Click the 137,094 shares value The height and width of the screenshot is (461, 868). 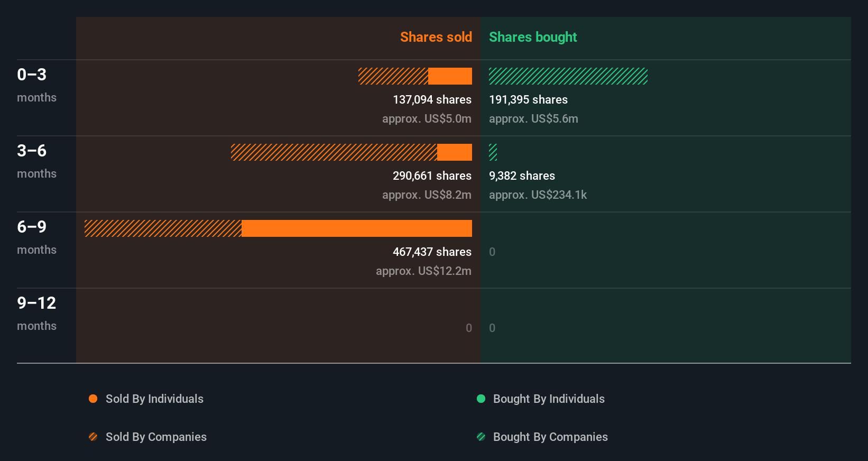coord(432,99)
